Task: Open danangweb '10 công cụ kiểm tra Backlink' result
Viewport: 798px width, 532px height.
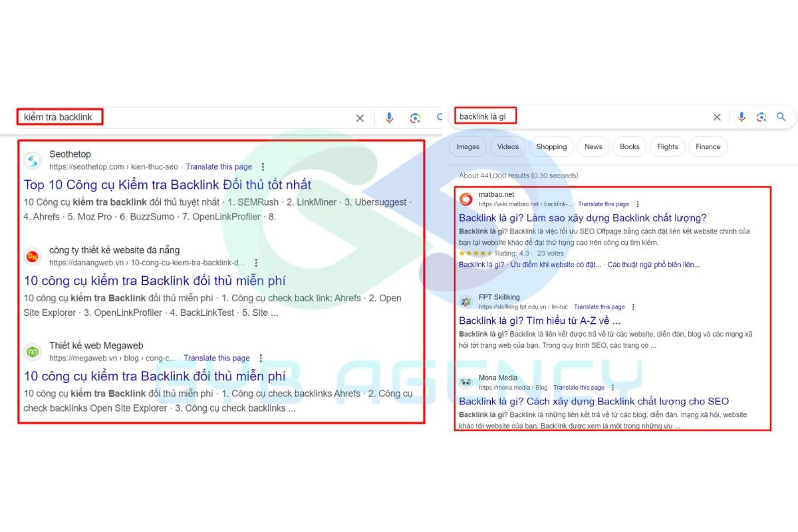Action: (155, 281)
